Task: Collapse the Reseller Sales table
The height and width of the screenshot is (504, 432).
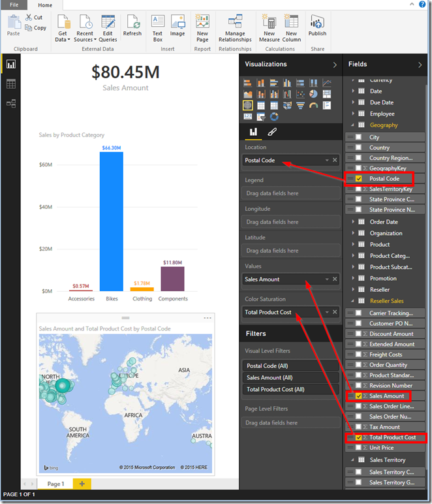Action: 352,301
